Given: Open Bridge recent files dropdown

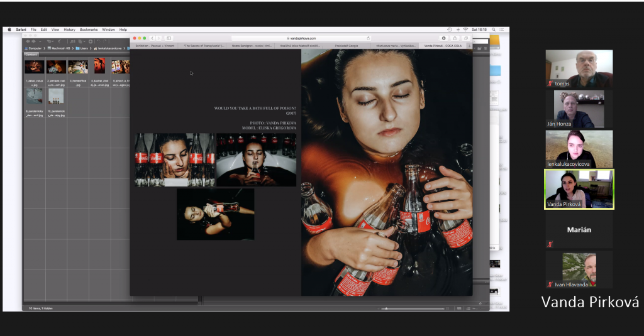Looking at the screenshot, I should coord(50,41).
